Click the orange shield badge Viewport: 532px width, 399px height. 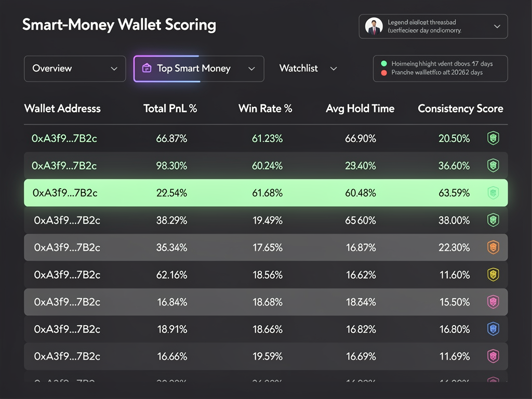pos(493,247)
